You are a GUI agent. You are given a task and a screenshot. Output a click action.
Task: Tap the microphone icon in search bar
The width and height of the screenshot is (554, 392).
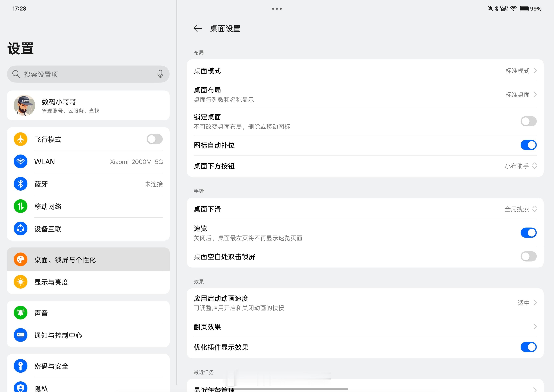click(160, 74)
